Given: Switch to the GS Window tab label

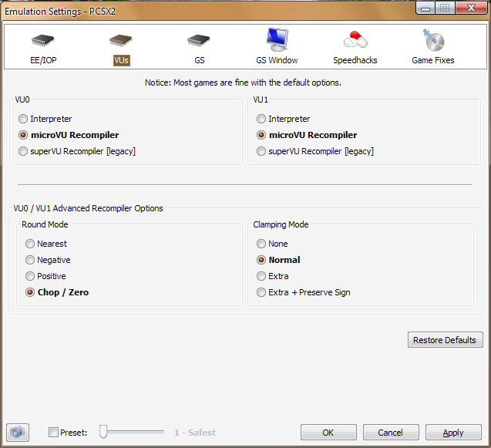Looking at the screenshot, I should click(x=277, y=60).
